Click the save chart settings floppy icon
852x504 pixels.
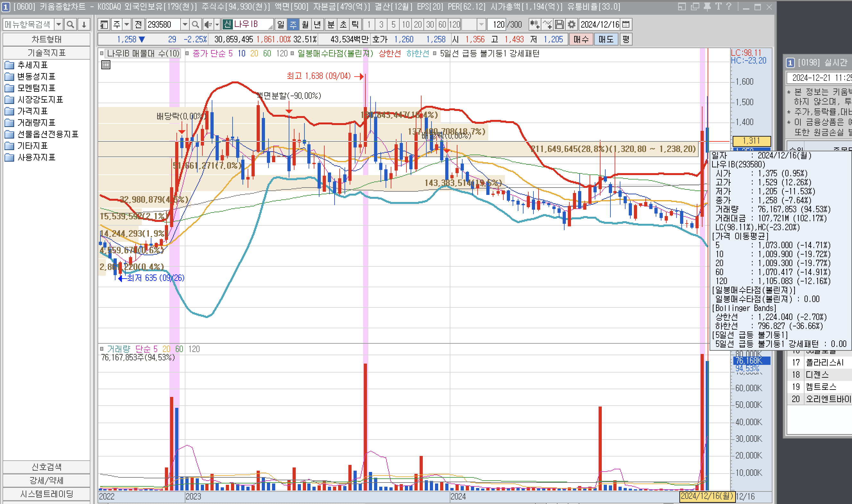(x=559, y=24)
